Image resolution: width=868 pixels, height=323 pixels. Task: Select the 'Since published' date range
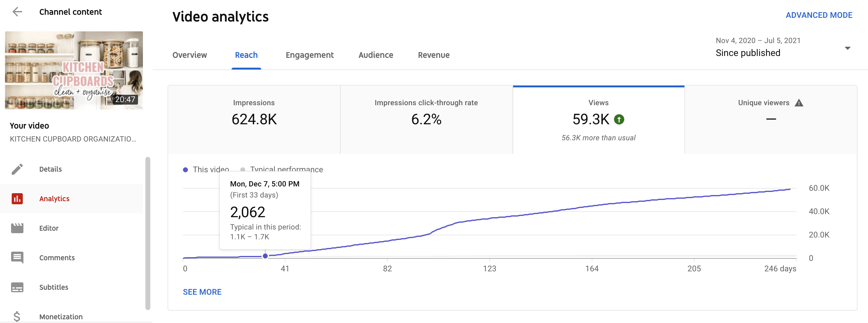pyautogui.click(x=748, y=53)
